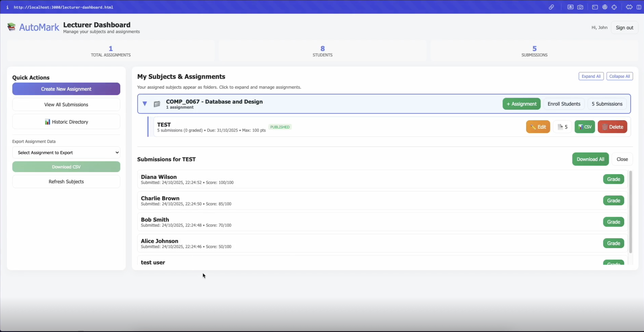The height and width of the screenshot is (332, 644).
Task: Create a new assignment
Action: tap(66, 89)
